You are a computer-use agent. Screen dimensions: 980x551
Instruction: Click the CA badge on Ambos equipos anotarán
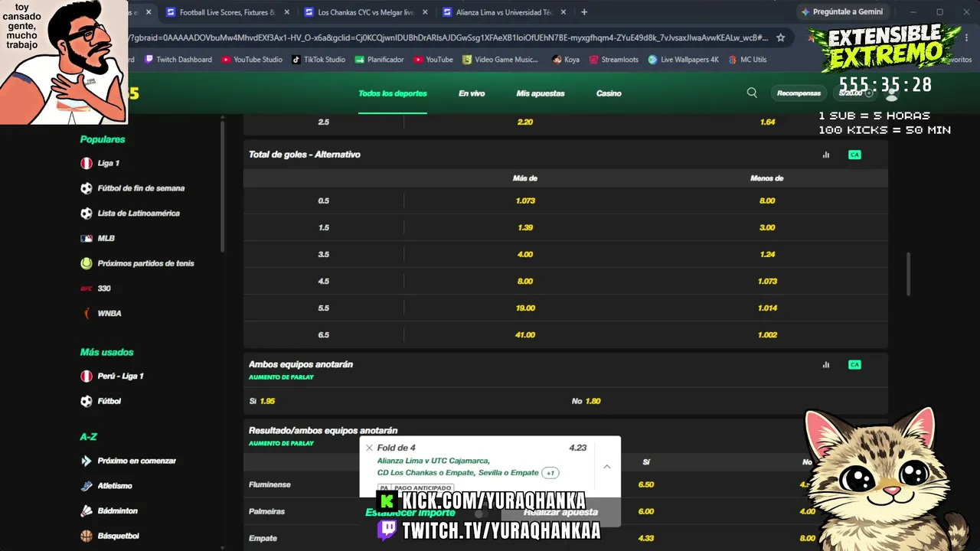coord(854,364)
